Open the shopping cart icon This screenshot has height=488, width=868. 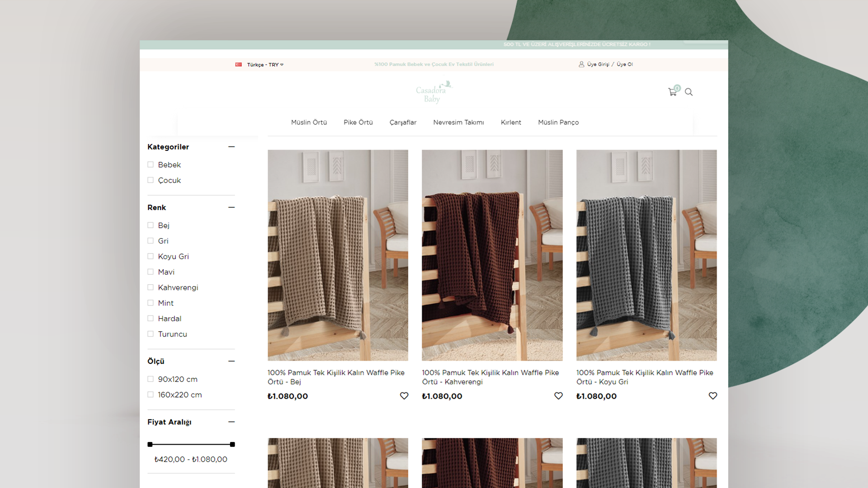pyautogui.click(x=673, y=92)
